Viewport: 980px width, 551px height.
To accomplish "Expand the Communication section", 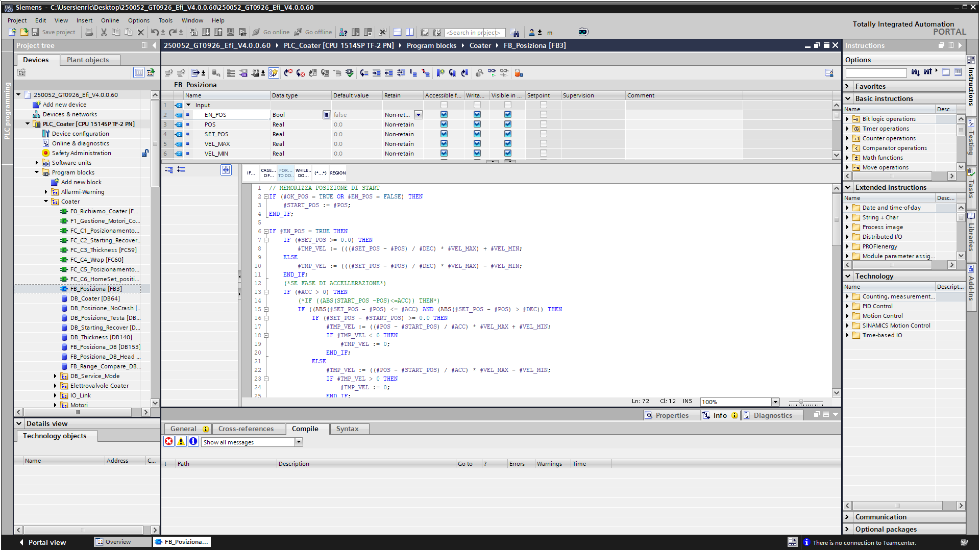I will tap(848, 517).
